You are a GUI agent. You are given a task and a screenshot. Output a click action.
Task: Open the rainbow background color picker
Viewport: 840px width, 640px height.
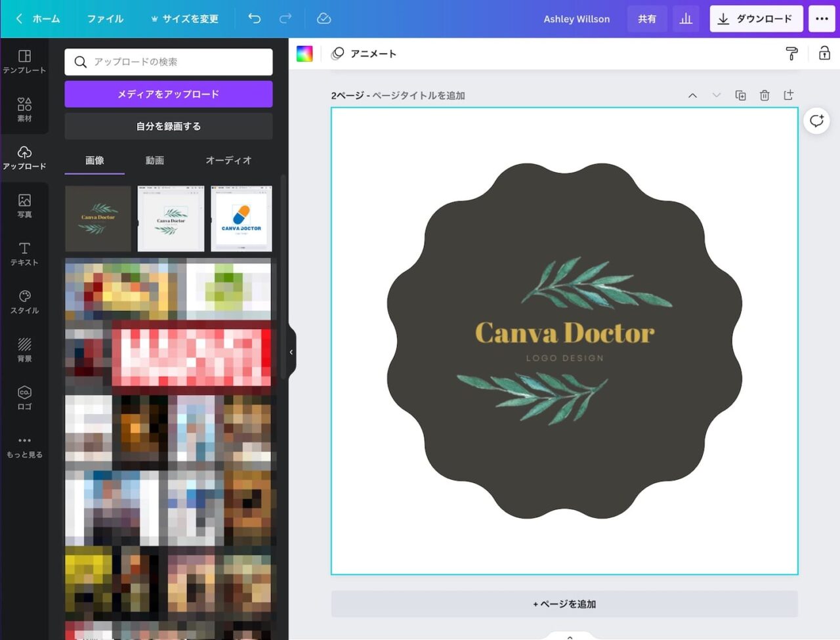click(304, 54)
